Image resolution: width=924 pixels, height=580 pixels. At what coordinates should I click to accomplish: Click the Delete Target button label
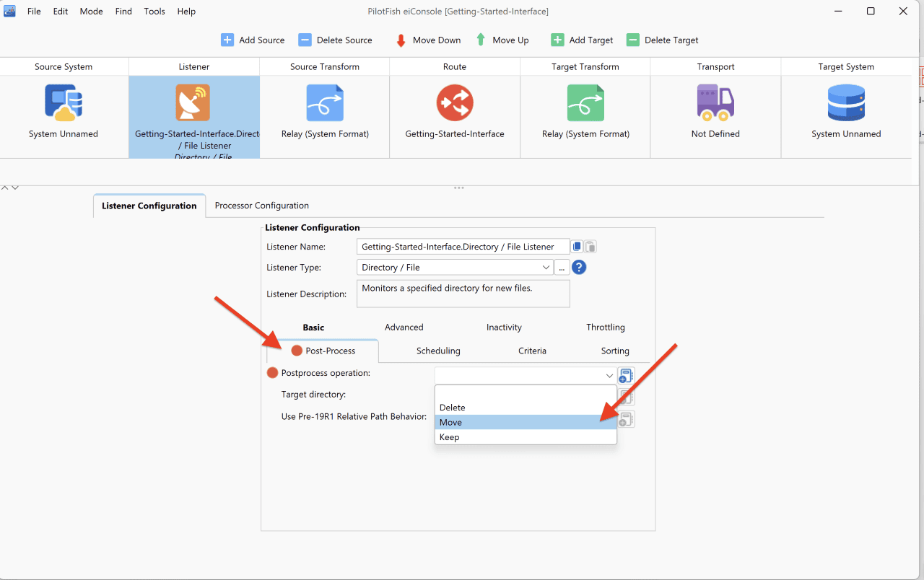click(671, 40)
